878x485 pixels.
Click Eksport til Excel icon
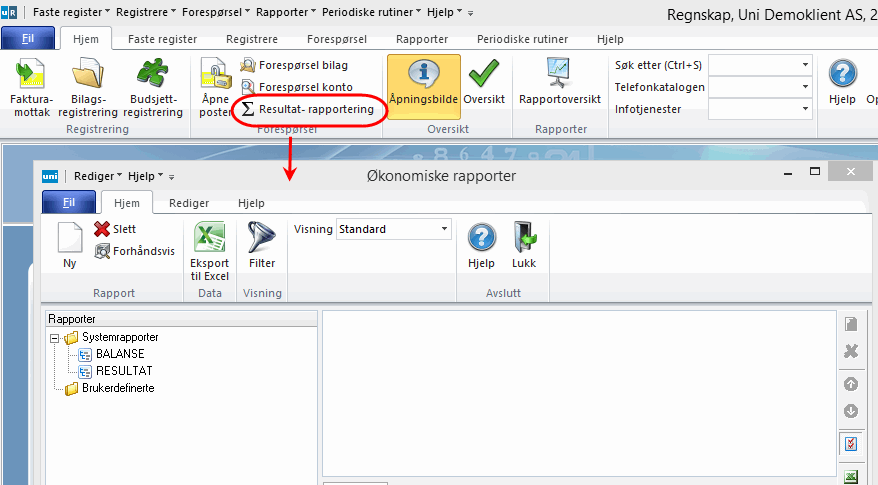210,240
